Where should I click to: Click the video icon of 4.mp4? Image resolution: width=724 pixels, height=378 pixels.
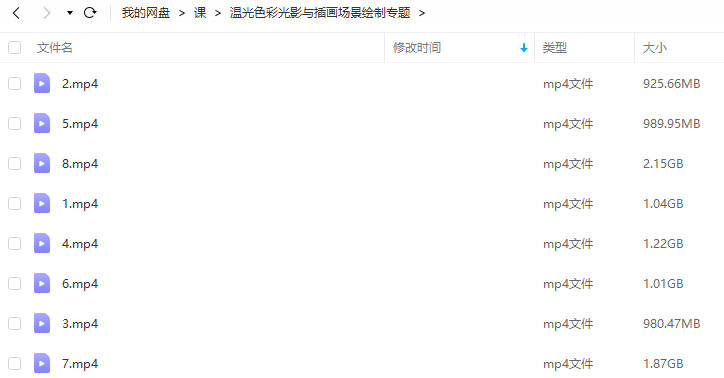pyautogui.click(x=42, y=244)
